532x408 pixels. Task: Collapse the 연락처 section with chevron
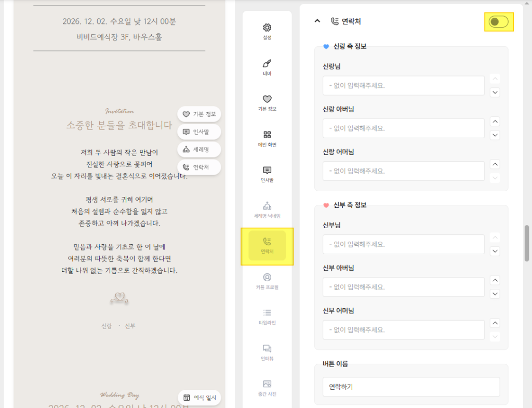coord(317,21)
